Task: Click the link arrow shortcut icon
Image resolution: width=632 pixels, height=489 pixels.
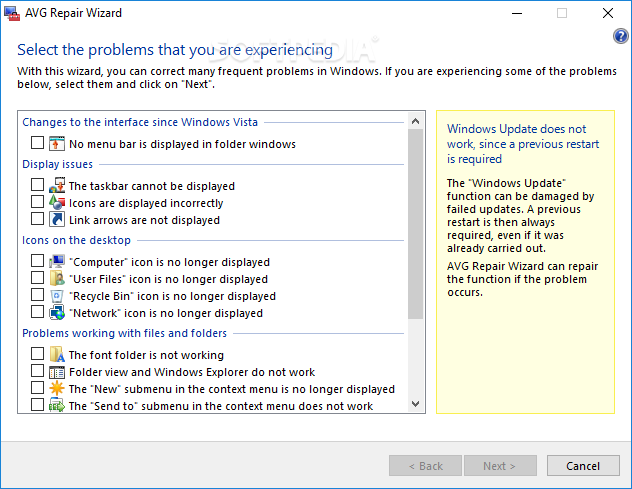Action: click(57, 219)
